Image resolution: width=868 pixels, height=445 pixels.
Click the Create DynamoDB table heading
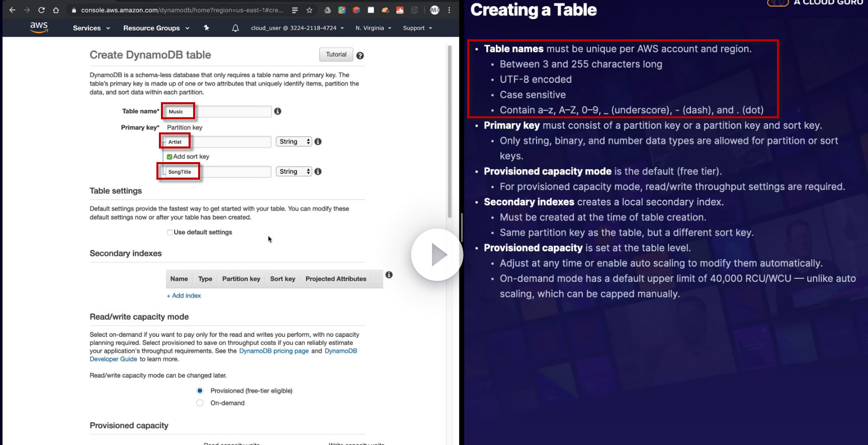[x=150, y=55]
